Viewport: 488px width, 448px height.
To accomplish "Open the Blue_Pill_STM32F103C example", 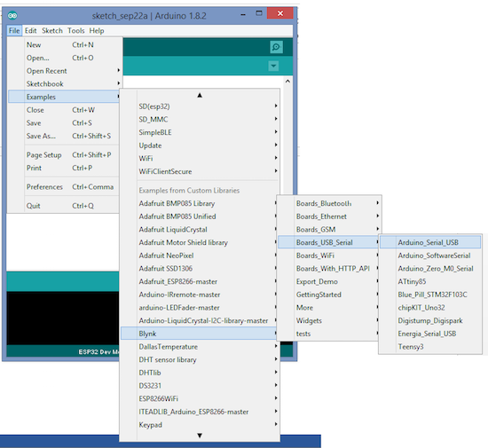I will (430, 295).
